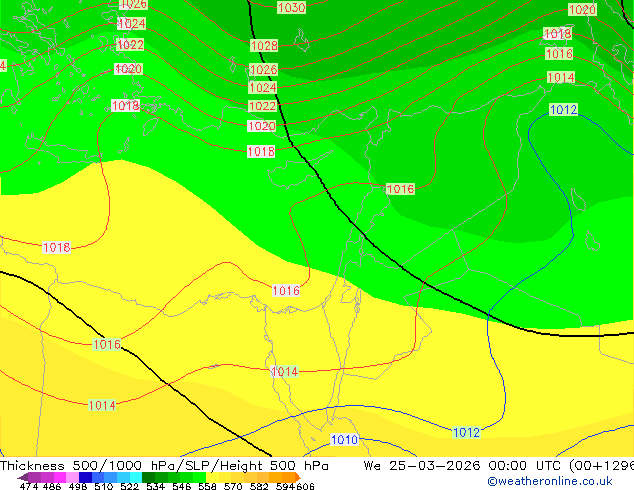634x490 pixels.
Task: Click the legend value 594
Action: coord(285,486)
